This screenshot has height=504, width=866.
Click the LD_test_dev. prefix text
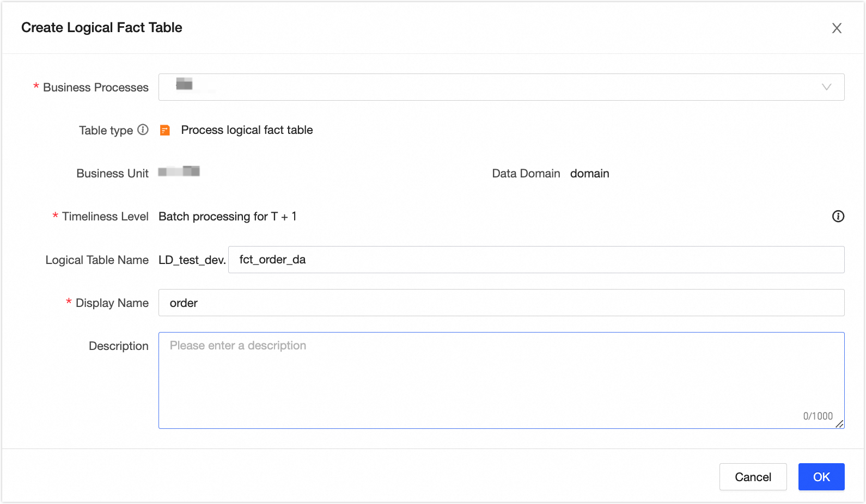coord(192,260)
